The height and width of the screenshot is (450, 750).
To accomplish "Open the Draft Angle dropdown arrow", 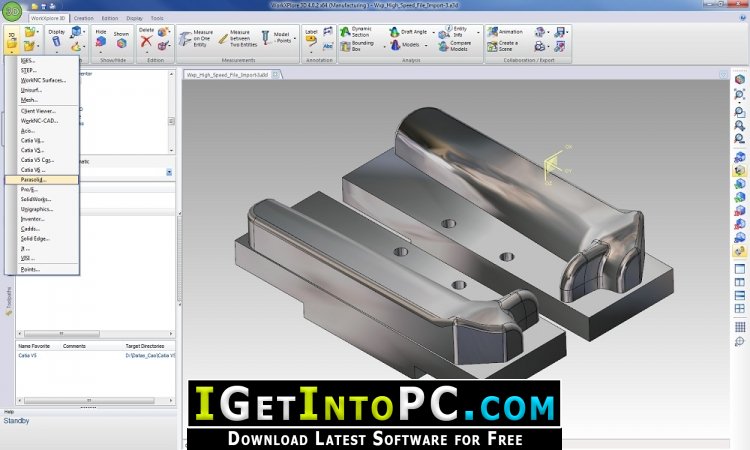I will point(433,33).
